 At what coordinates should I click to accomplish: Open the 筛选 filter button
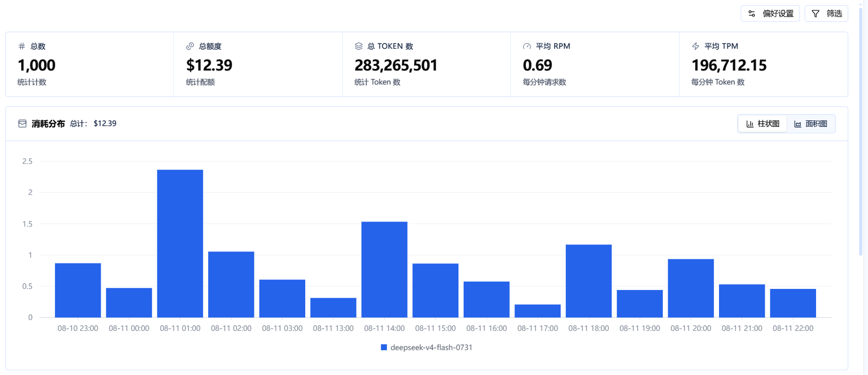826,13
